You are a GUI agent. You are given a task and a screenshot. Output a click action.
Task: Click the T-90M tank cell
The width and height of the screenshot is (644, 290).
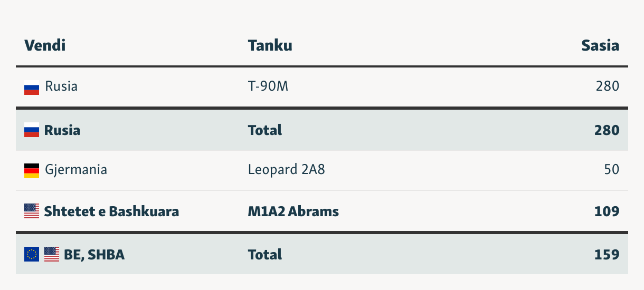point(268,86)
